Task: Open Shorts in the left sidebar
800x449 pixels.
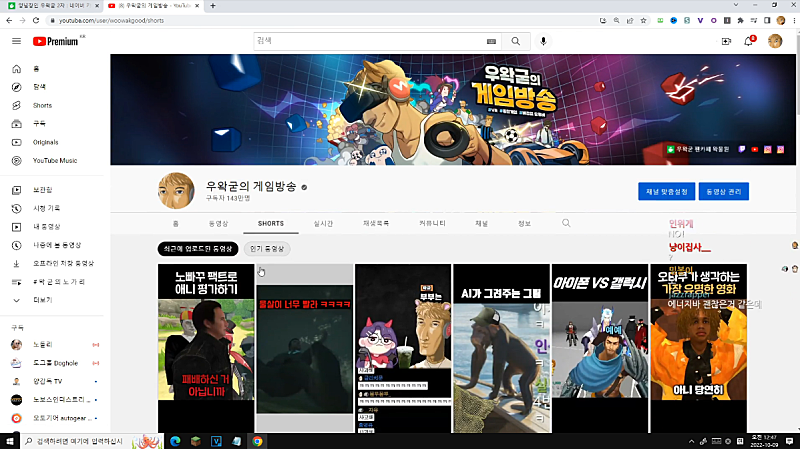Action: (x=42, y=105)
